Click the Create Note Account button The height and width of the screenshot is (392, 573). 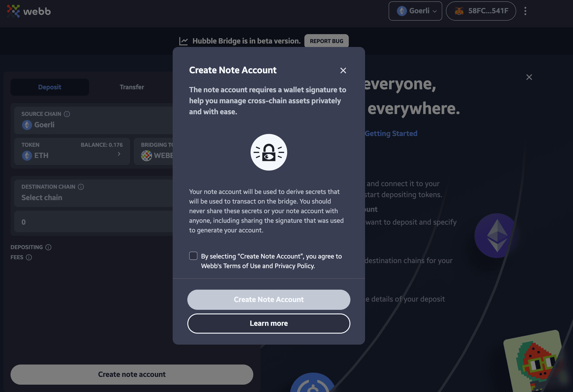269,299
